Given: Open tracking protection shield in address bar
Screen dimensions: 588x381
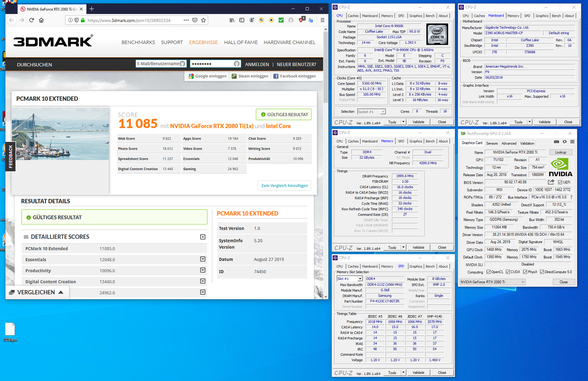Looking at the screenshot, I should pos(76,20).
